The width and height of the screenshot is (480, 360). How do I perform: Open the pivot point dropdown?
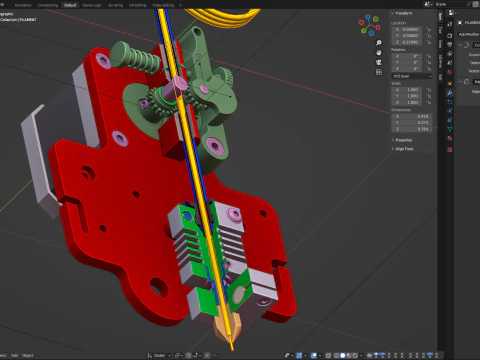(x=179, y=355)
